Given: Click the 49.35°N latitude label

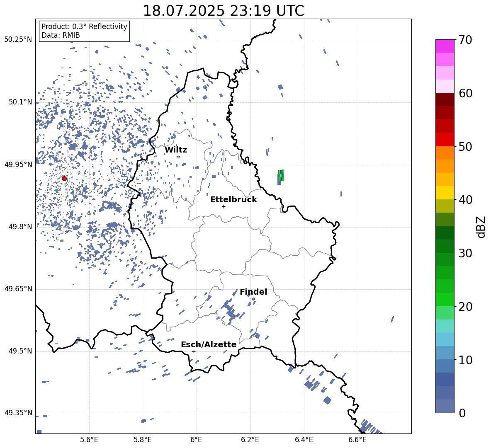Looking at the screenshot, I should tap(18, 413).
